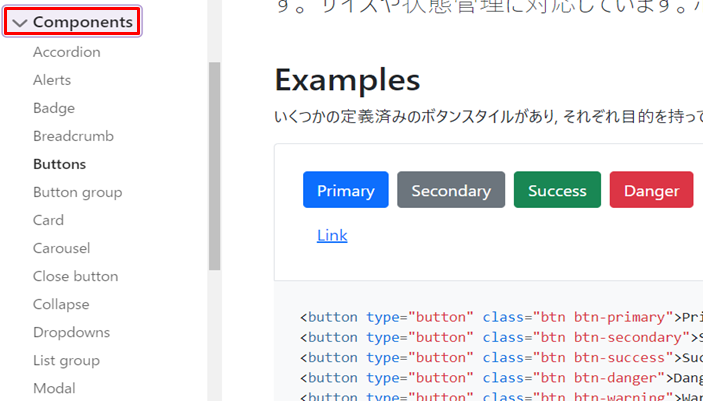This screenshot has width=703, height=401.
Task: Open Close button sidebar entry
Action: click(75, 276)
